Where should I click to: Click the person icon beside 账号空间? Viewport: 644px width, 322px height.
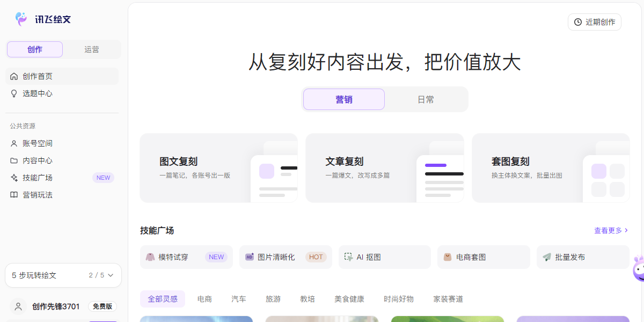(14, 143)
